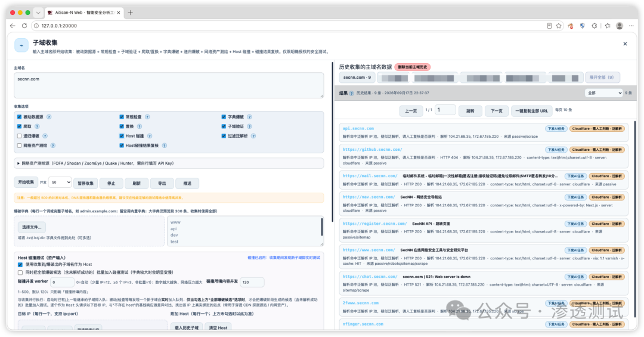Enable the 网络资产测绘 checkbox
Viewport: 644px width, 337px height.
point(19,146)
